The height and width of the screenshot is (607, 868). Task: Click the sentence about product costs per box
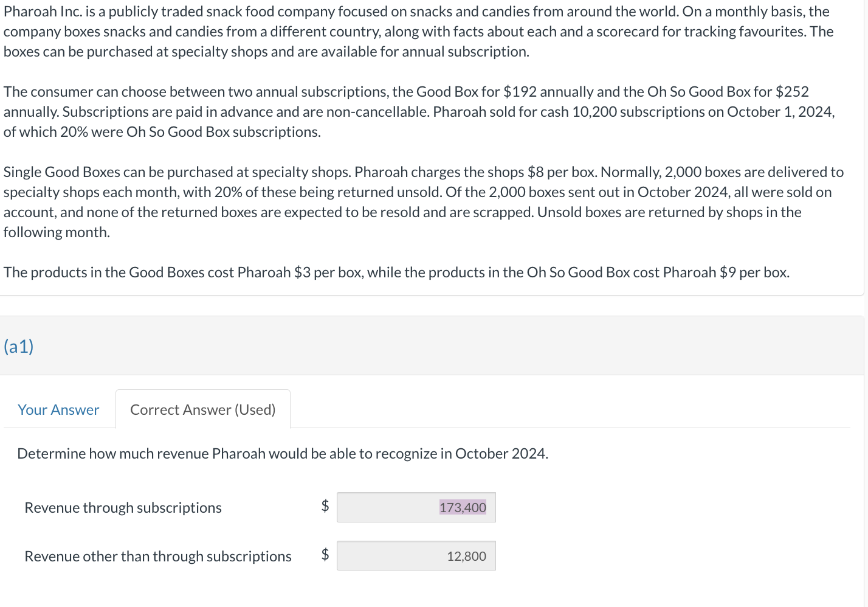[x=396, y=272]
